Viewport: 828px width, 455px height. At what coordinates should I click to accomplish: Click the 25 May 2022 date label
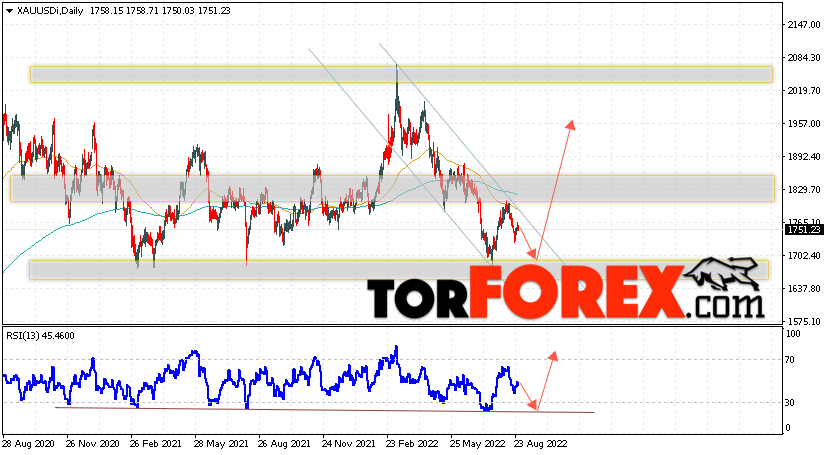tap(476, 444)
